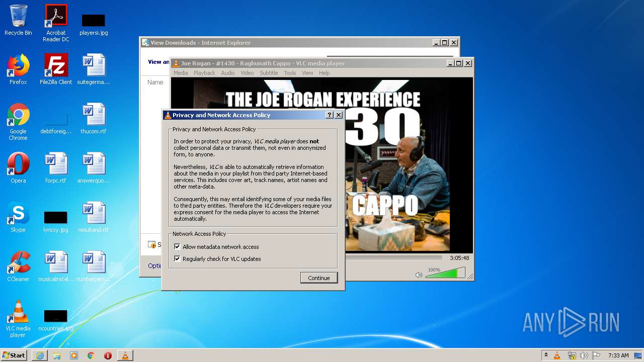The height and width of the screenshot is (362, 644).
Task: Launch CCleaner desktop shortcut
Action: pos(18,266)
